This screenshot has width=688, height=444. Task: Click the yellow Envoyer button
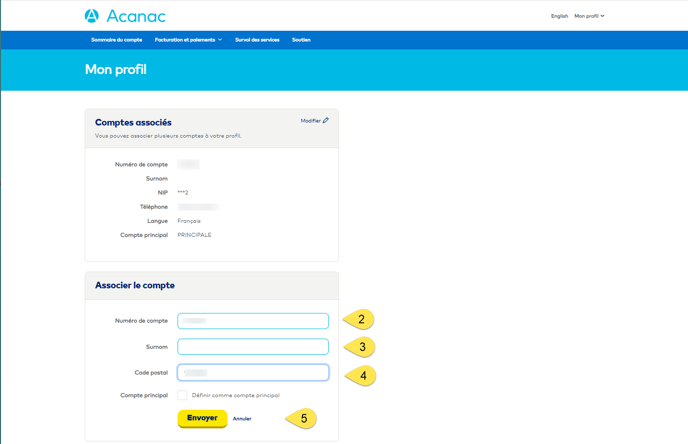tap(202, 418)
